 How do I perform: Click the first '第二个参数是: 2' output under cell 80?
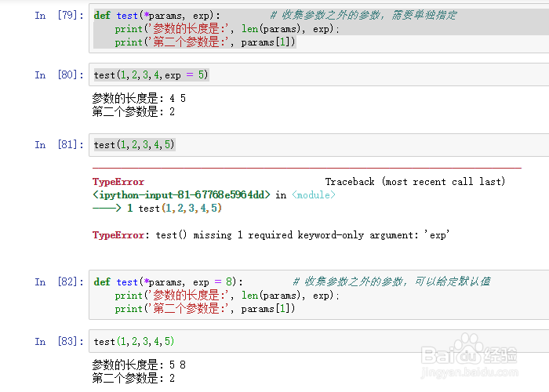click(133, 112)
